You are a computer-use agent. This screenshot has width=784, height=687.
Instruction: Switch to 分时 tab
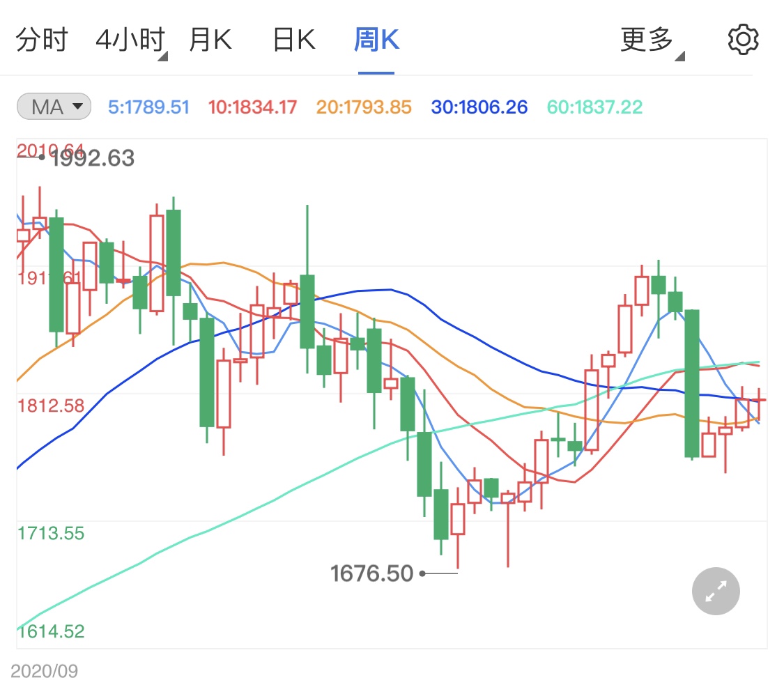click(x=42, y=40)
